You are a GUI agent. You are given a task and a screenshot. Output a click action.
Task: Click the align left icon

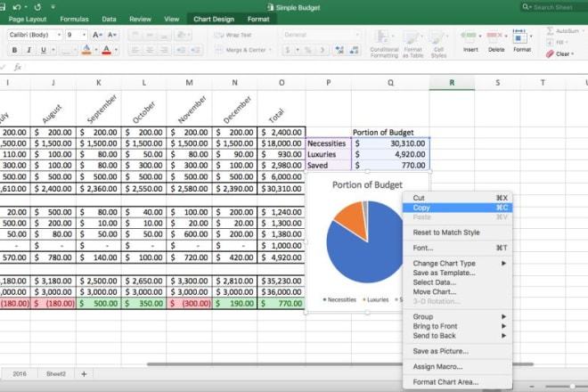pyautogui.click(x=135, y=50)
